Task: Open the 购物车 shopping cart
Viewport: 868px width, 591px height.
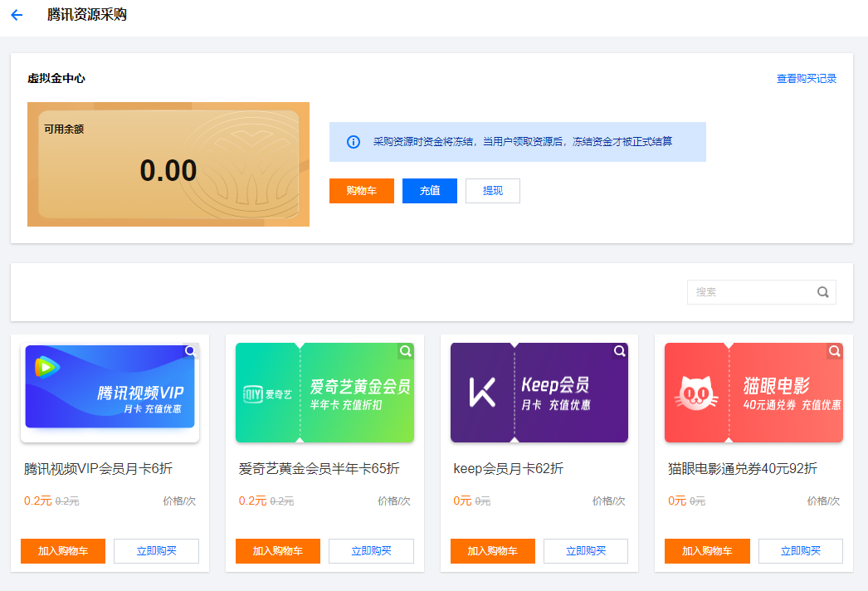Action: tap(362, 191)
